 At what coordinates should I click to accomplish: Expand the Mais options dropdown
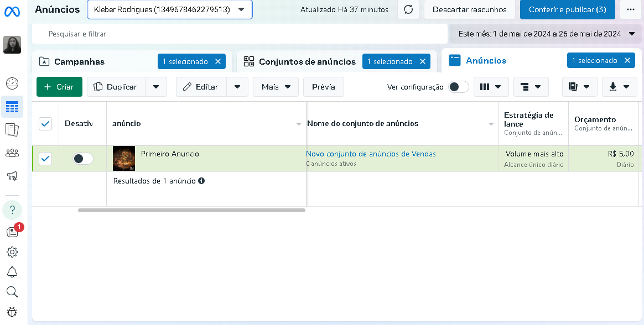click(x=276, y=87)
